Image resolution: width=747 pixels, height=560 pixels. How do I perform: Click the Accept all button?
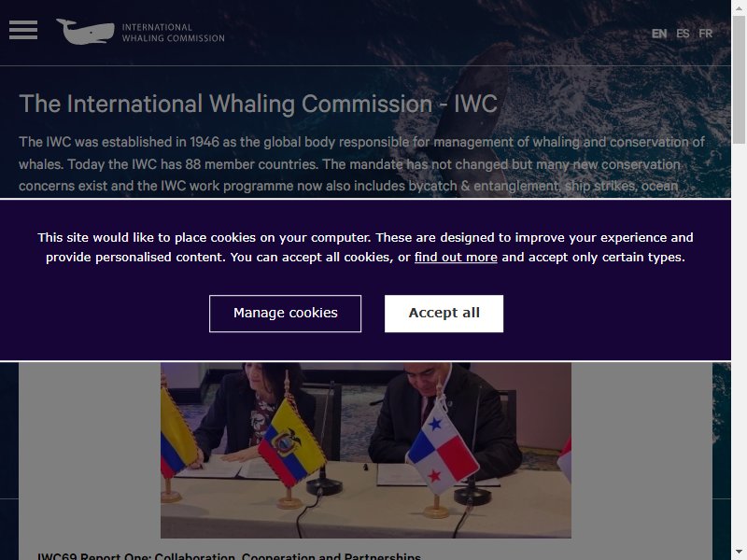[444, 314]
